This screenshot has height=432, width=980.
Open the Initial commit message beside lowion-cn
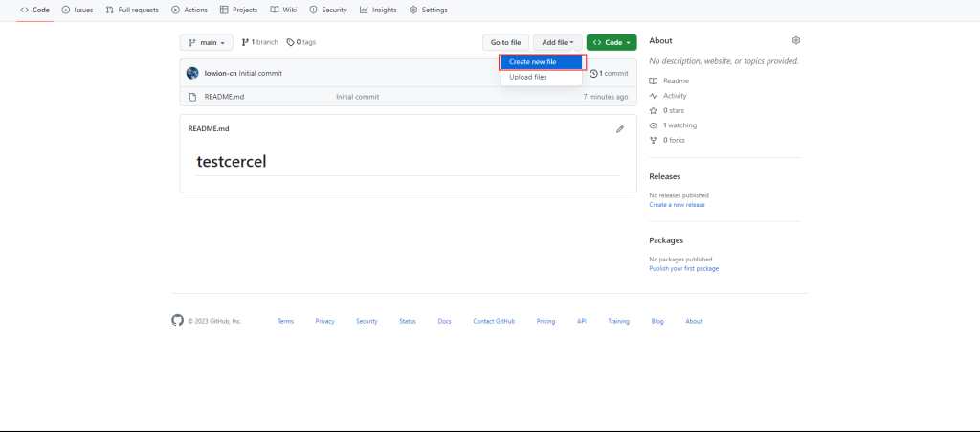pos(260,73)
